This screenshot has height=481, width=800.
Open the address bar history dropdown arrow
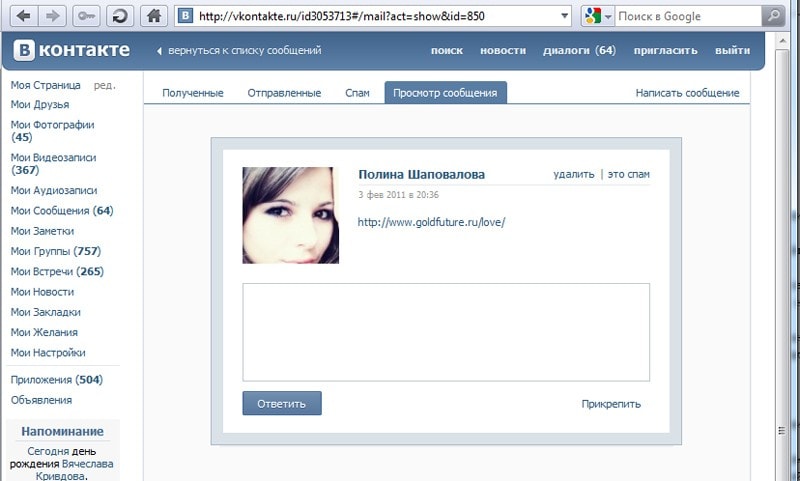click(564, 16)
